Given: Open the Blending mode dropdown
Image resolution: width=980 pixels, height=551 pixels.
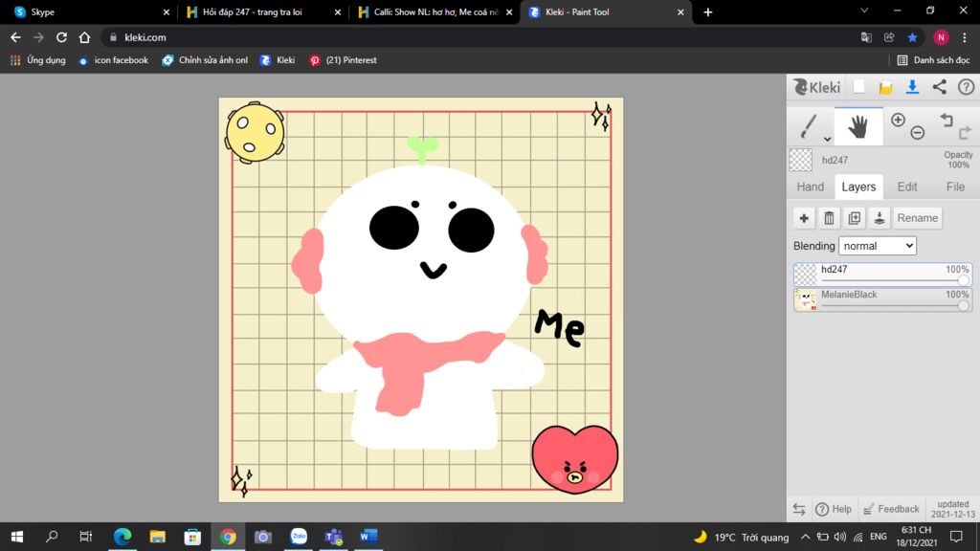Looking at the screenshot, I should tap(878, 246).
